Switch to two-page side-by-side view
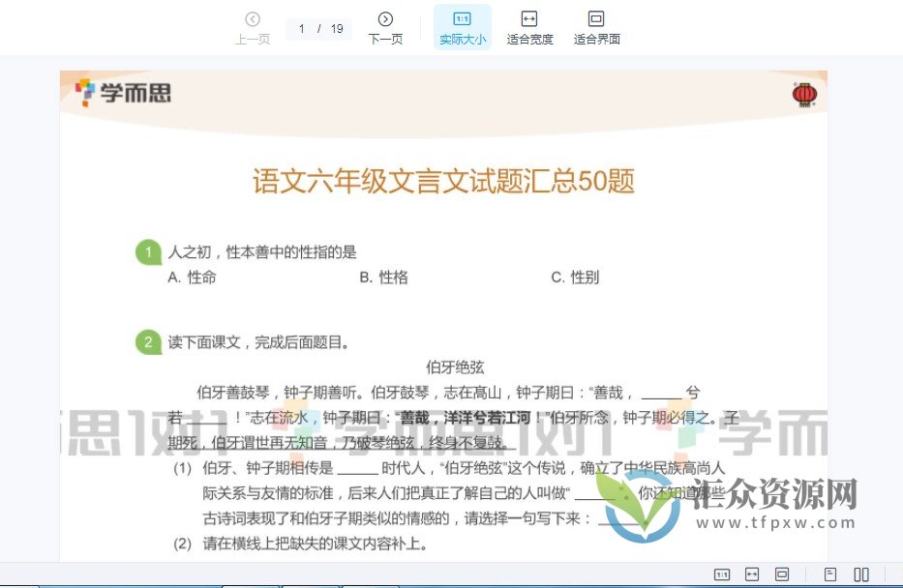The image size is (903, 588). click(861, 573)
